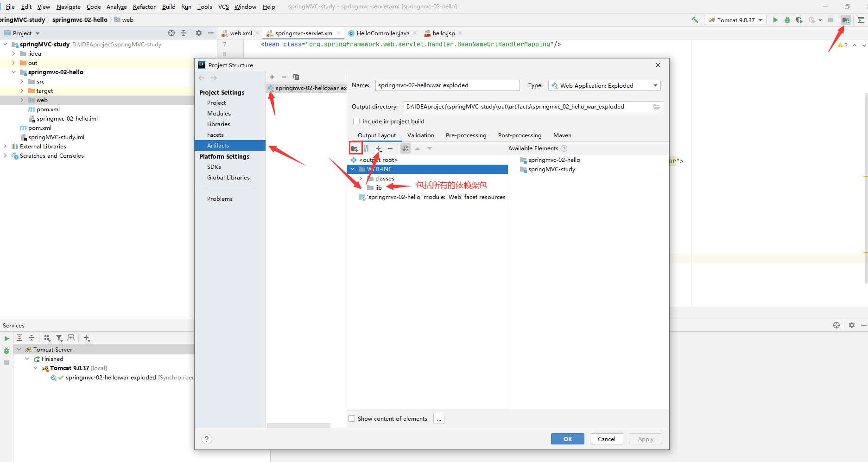The image size is (868, 462).
Task: Open HelloController.java editor tab
Action: (x=383, y=33)
